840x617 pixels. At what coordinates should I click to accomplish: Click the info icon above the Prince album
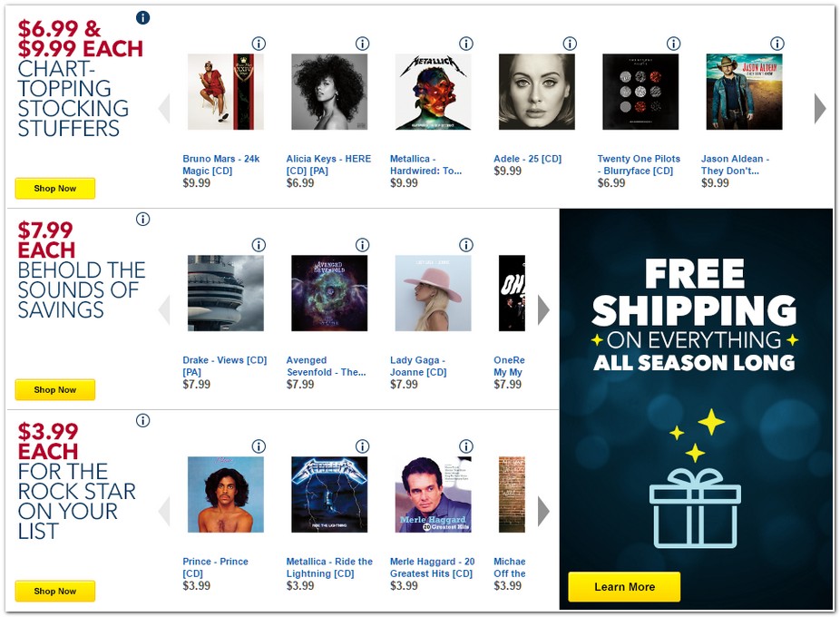[259, 446]
